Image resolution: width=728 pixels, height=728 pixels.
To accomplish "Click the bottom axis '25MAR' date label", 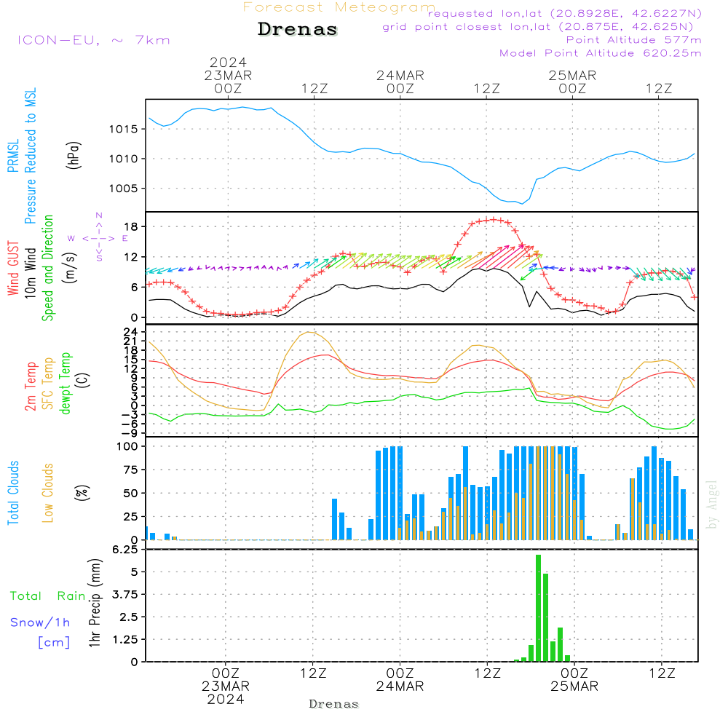I will 574,687.
